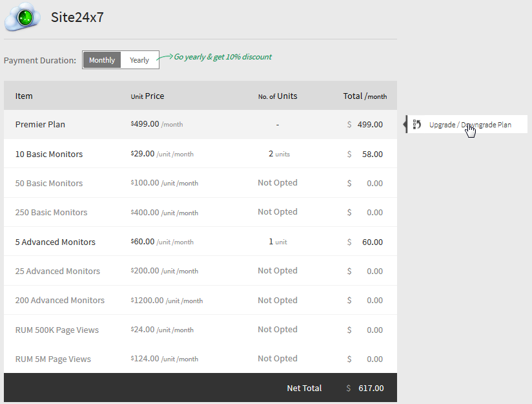Select Monthly payment duration
The width and height of the screenshot is (532, 404).
point(102,60)
